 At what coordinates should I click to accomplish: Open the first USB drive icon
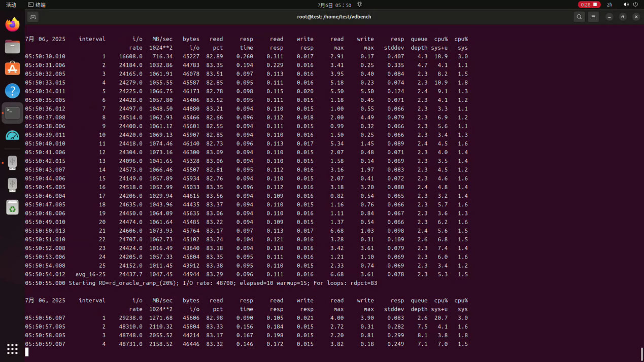pyautogui.click(x=12, y=162)
